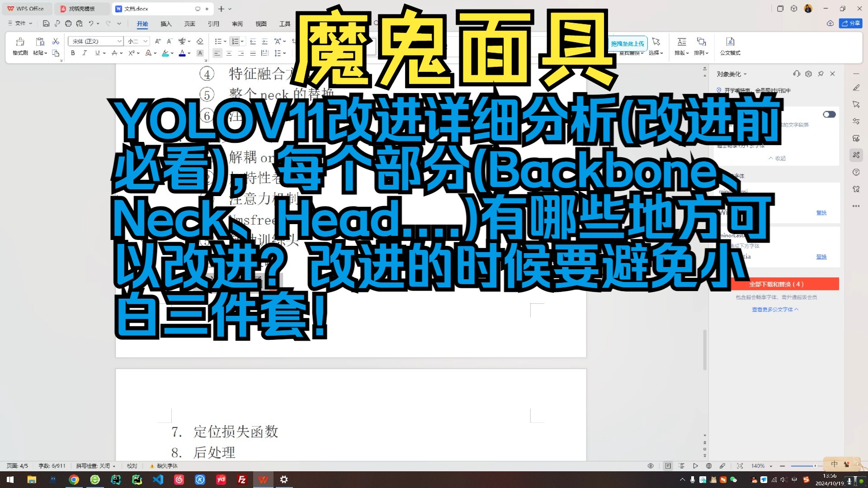The width and height of the screenshot is (868, 488).
Task: Toggle the switch in object beautify panel
Action: (x=829, y=114)
